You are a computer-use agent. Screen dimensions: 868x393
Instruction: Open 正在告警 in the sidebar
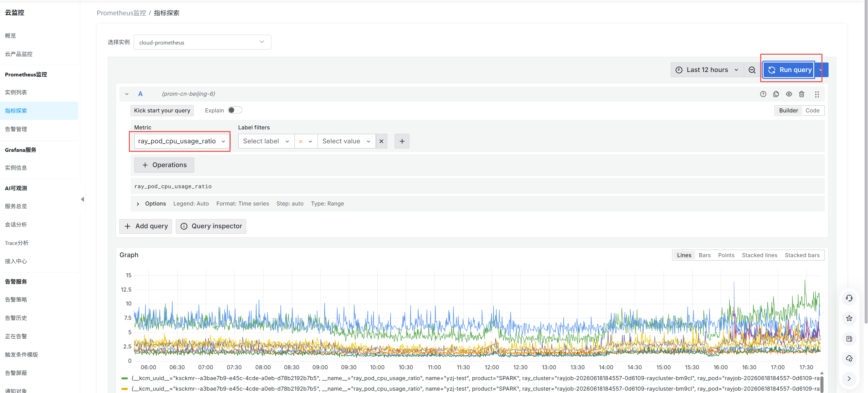click(16, 336)
